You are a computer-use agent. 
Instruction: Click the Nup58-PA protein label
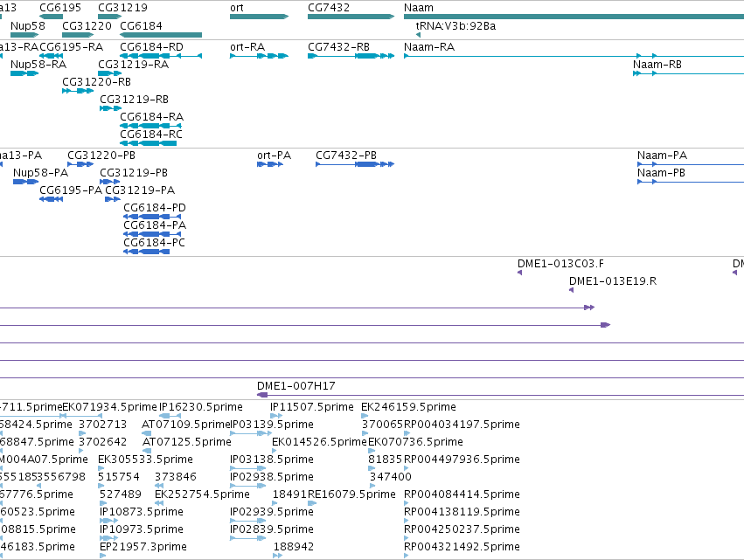point(40,173)
